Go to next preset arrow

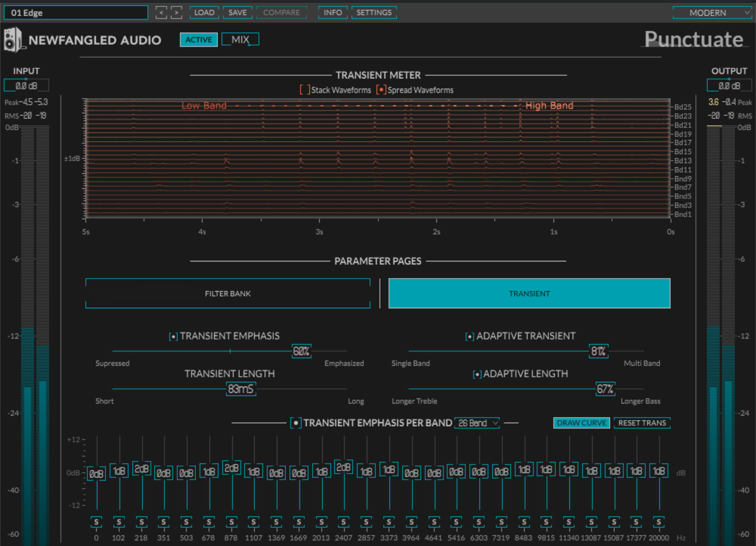click(x=176, y=13)
